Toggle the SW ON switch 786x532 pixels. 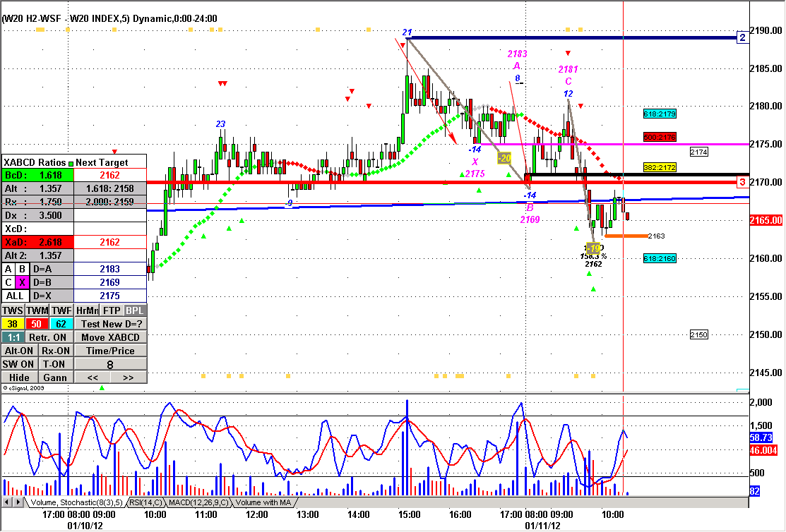click(18, 364)
